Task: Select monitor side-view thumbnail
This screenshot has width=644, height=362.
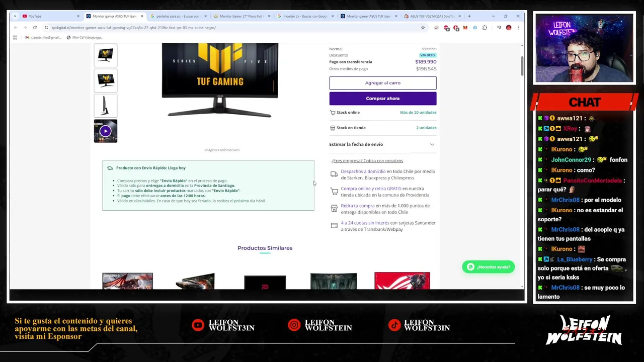Action: tap(106, 106)
